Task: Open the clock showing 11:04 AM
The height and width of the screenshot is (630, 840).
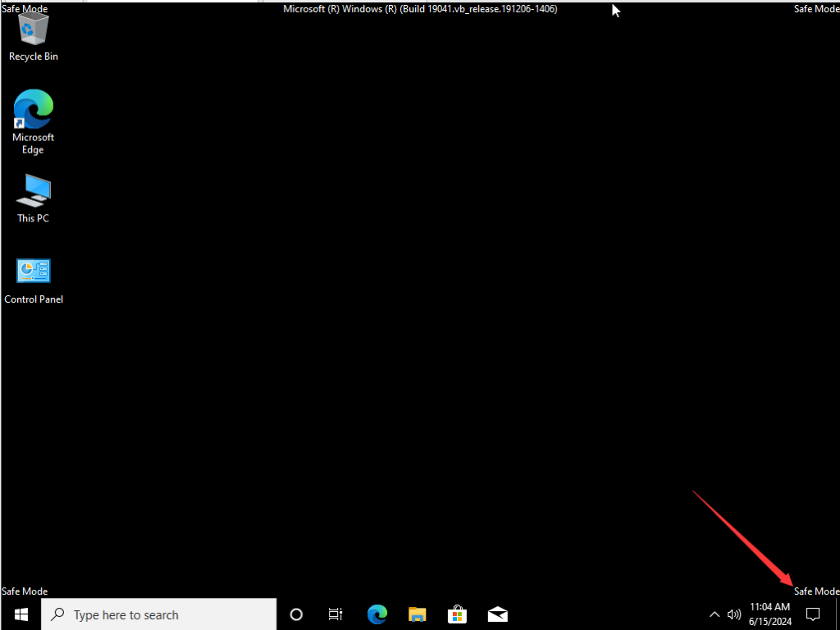Action: pyautogui.click(x=769, y=614)
